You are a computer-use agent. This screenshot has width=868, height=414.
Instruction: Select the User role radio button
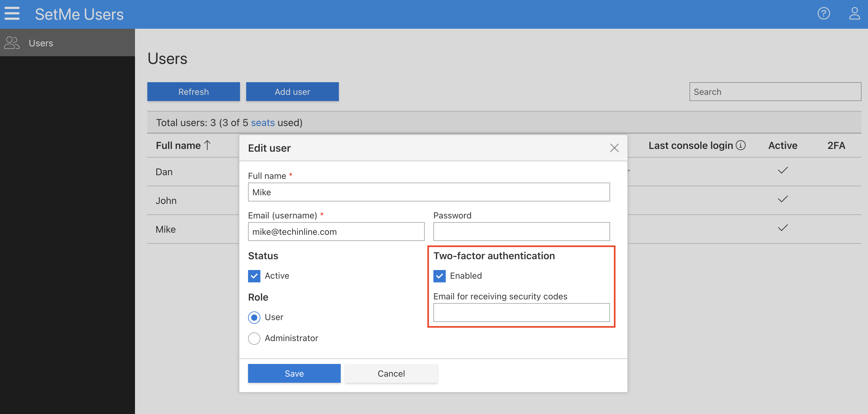click(x=254, y=317)
